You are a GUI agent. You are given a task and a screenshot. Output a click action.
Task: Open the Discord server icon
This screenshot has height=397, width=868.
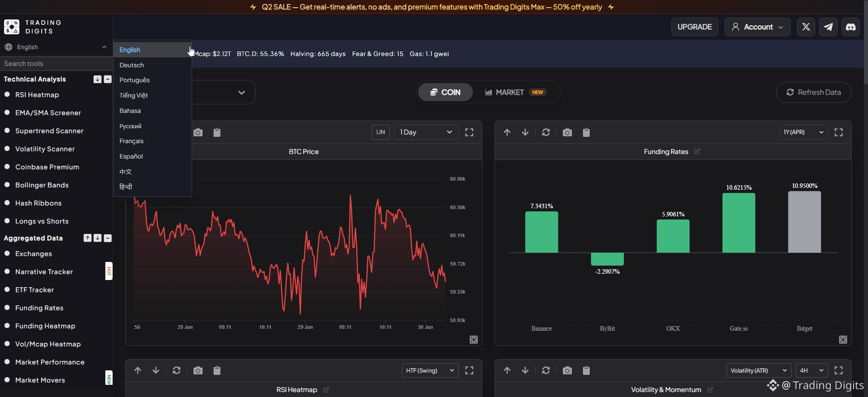[x=851, y=27]
